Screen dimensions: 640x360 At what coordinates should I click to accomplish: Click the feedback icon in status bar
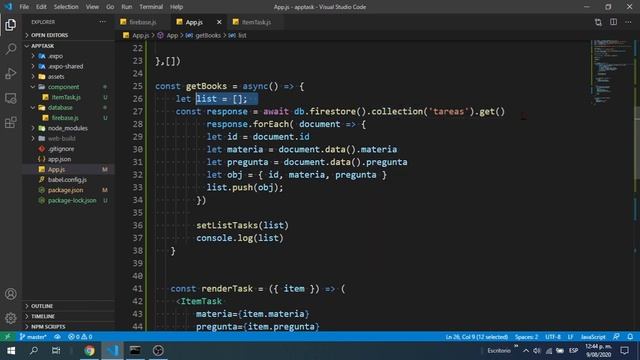click(x=616, y=337)
